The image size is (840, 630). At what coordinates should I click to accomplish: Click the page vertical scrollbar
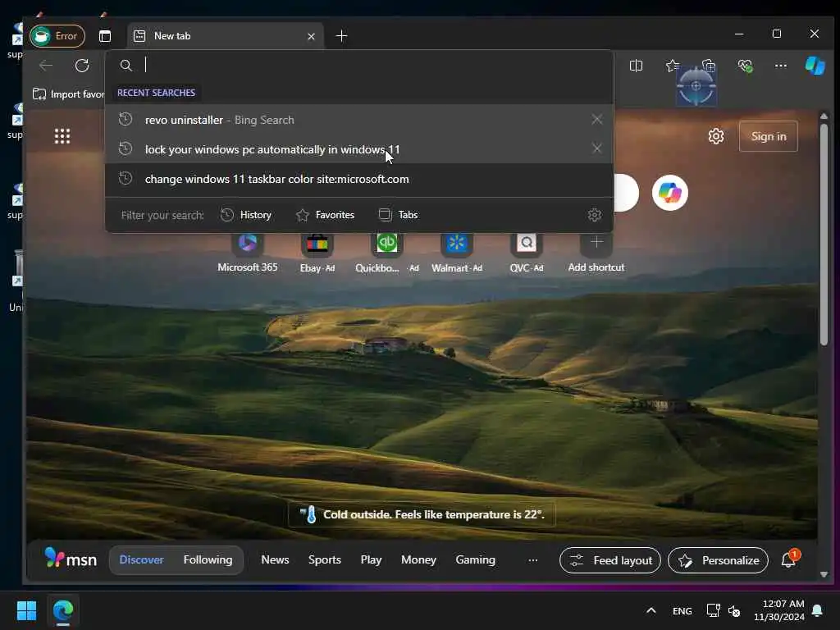tap(824, 235)
